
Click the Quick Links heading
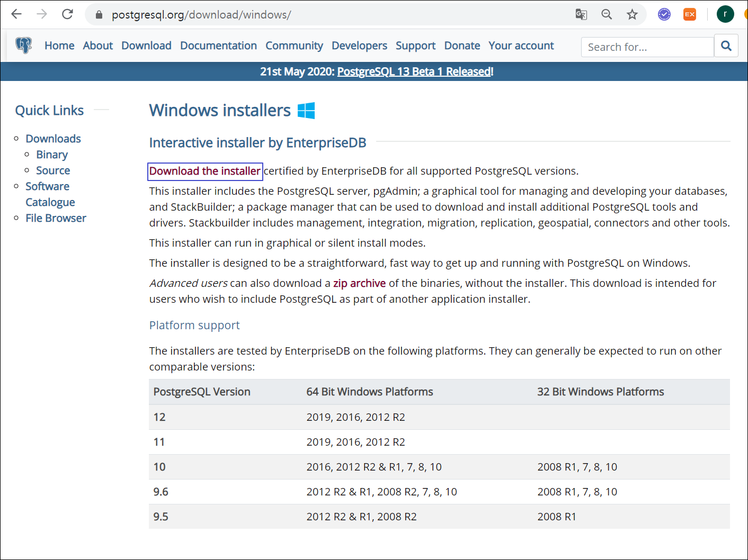point(49,110)
